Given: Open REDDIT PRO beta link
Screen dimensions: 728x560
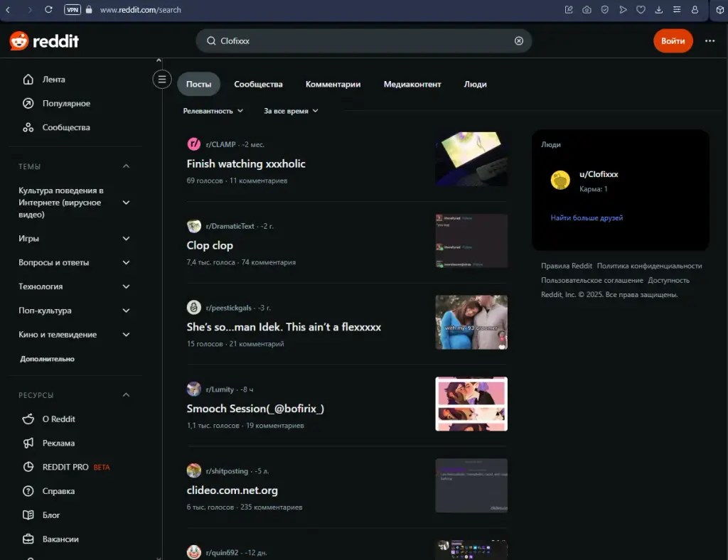Looking at the screenshot, I should coord(66,467).
